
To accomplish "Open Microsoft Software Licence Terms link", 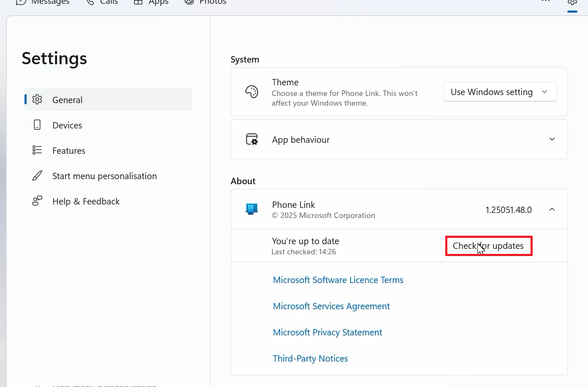I will click(x=338, y=280).
